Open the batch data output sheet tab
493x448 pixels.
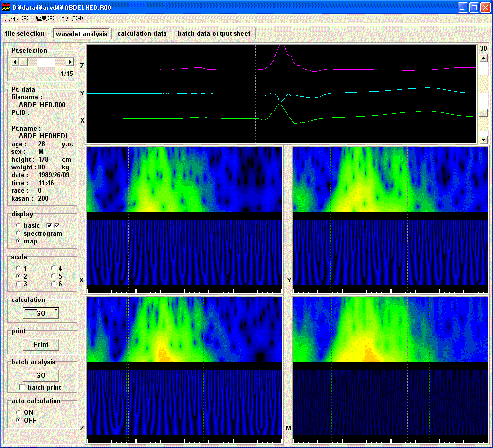(214, 34)
